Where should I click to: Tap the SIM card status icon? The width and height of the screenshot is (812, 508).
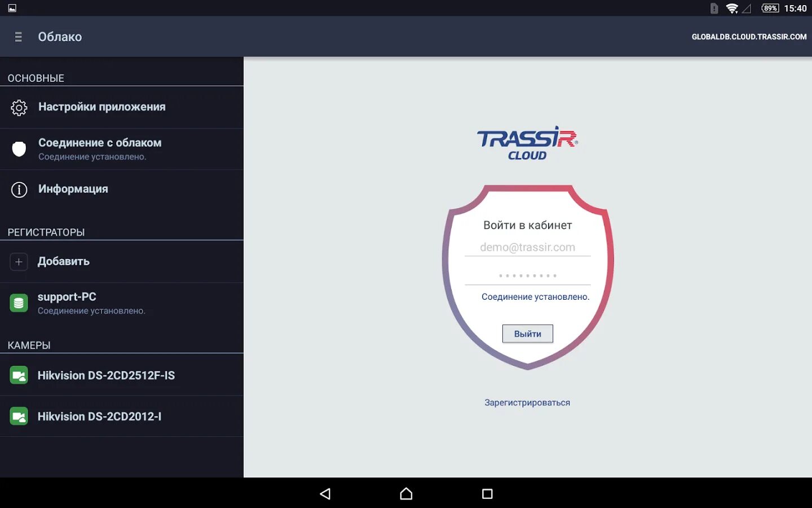(714, 8)
